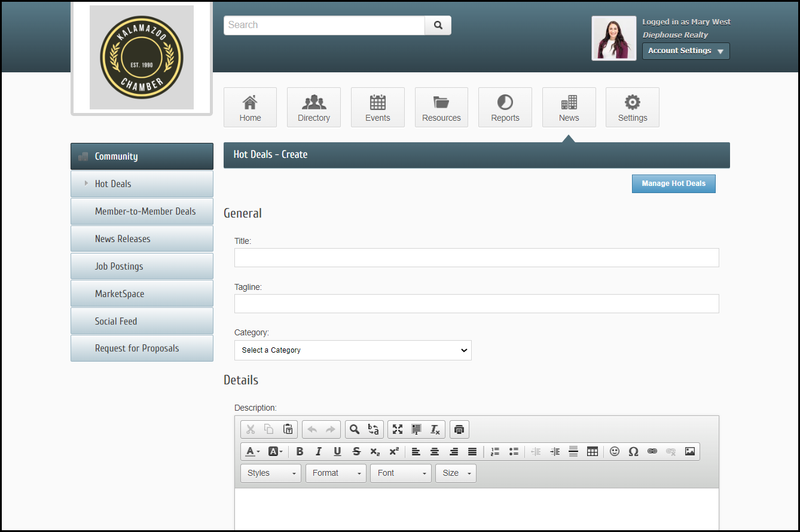Click the Find magnifier icon in editor toolbar
Screen dimensions: 800x532
coord(355,429)
